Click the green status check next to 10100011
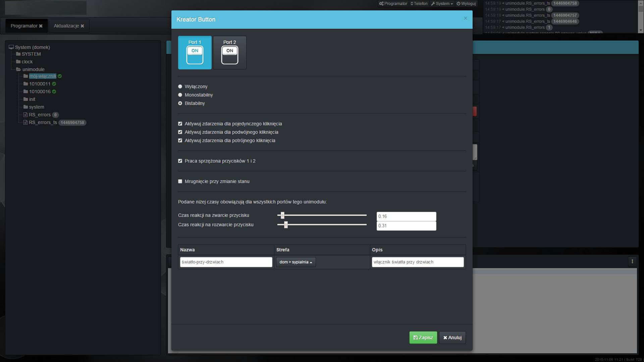 (54, 84)
